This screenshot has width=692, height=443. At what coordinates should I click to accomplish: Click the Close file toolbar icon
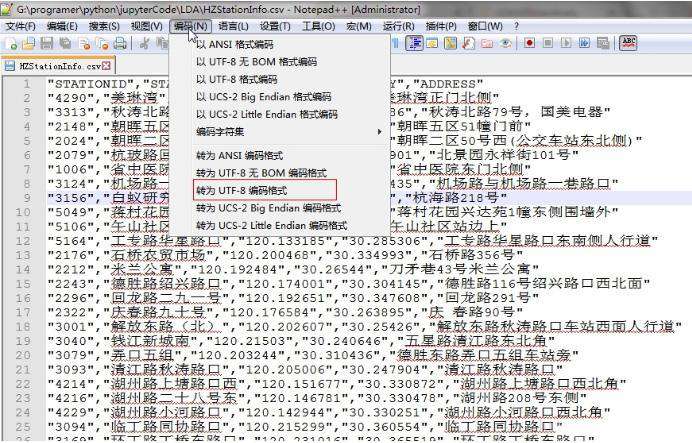coord(85,43)
